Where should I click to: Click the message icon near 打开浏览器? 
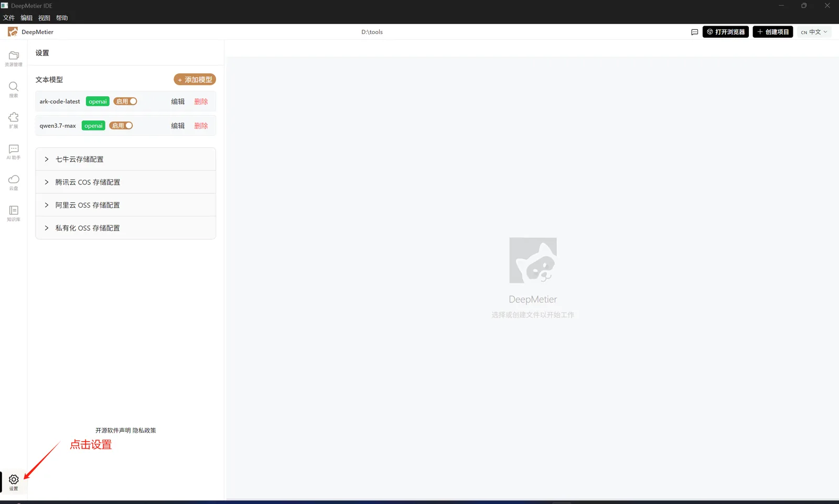coord(695,32)
